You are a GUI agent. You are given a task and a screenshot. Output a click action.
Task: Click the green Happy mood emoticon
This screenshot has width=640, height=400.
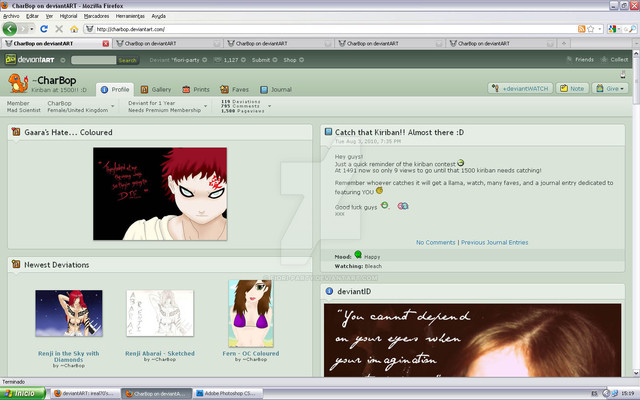[x=358, y=255]
